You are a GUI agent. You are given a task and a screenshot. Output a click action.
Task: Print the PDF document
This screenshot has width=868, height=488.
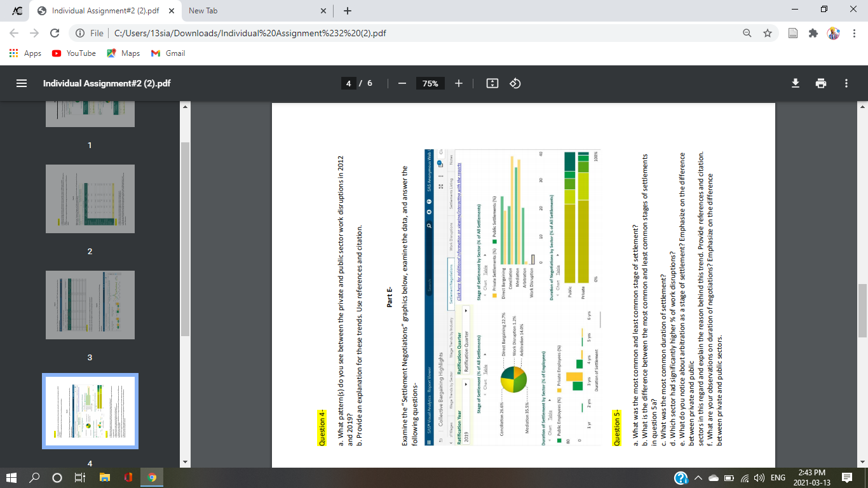pos(821,83)
